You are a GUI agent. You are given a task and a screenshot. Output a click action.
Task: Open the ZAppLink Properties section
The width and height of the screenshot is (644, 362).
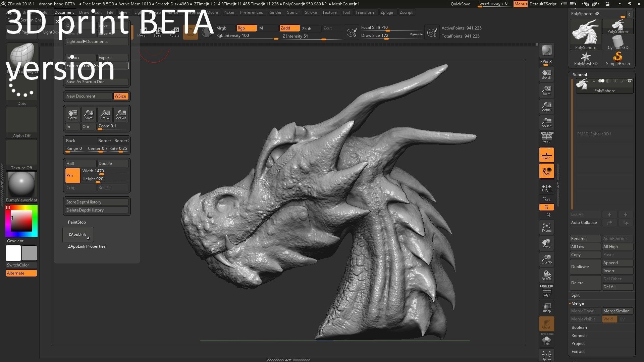point(87,246)
